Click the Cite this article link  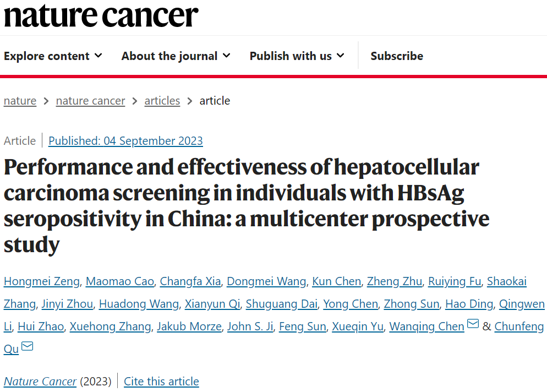coord(161,382)
